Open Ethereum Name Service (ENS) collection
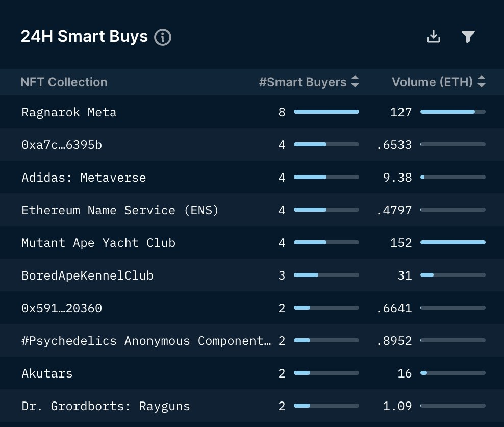The width and height of the screenshot is (504, 427). click(x=120, y=210)
